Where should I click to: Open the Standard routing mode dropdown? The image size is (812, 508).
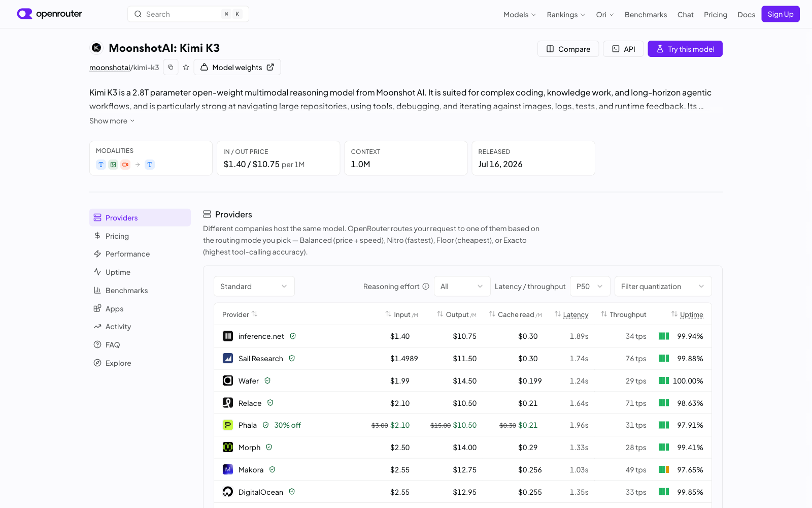click(x=254, y=287)
